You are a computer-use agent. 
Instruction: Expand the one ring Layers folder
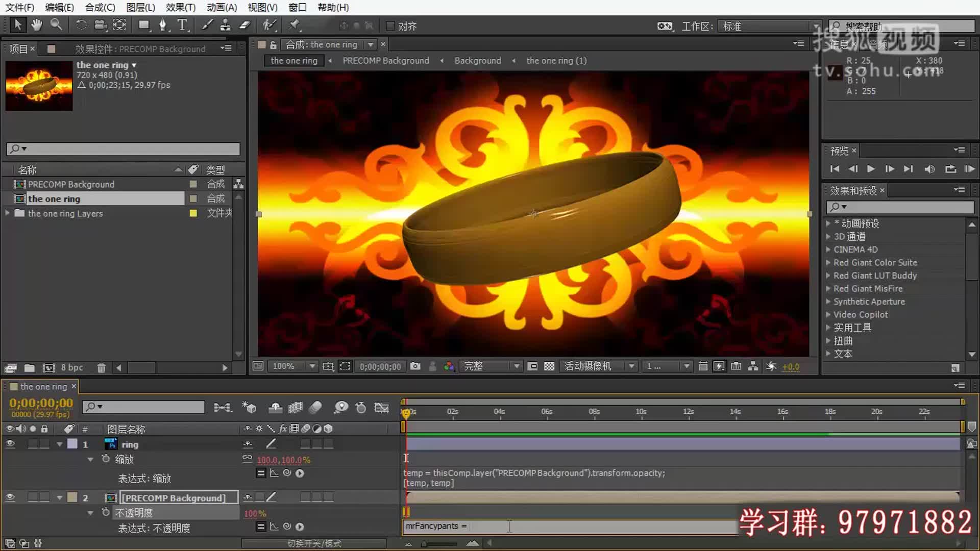(7, 213)
